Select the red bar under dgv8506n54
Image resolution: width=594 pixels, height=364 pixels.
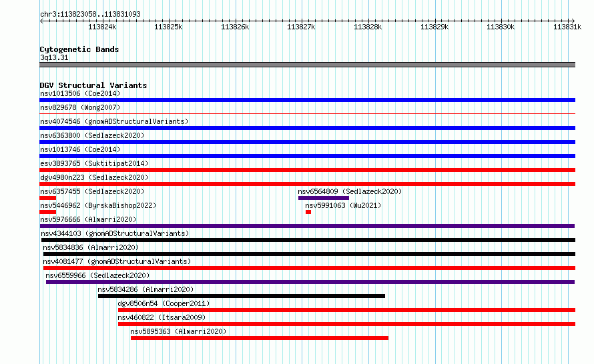[x=346, y=310]
